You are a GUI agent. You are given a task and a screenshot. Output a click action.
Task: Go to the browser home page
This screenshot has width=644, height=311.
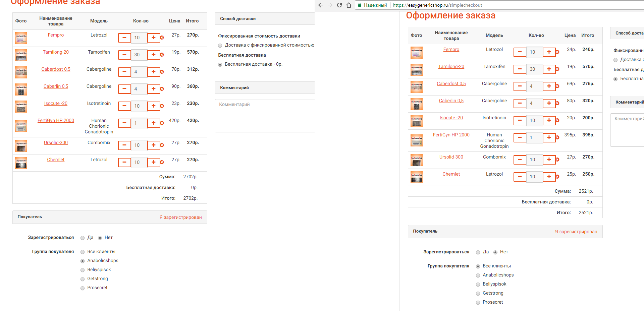pos(349,5)
